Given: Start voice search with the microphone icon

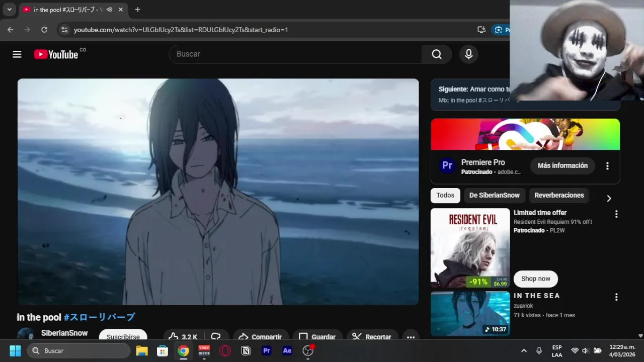Looking at the screenshot, I should click(468, 54).
